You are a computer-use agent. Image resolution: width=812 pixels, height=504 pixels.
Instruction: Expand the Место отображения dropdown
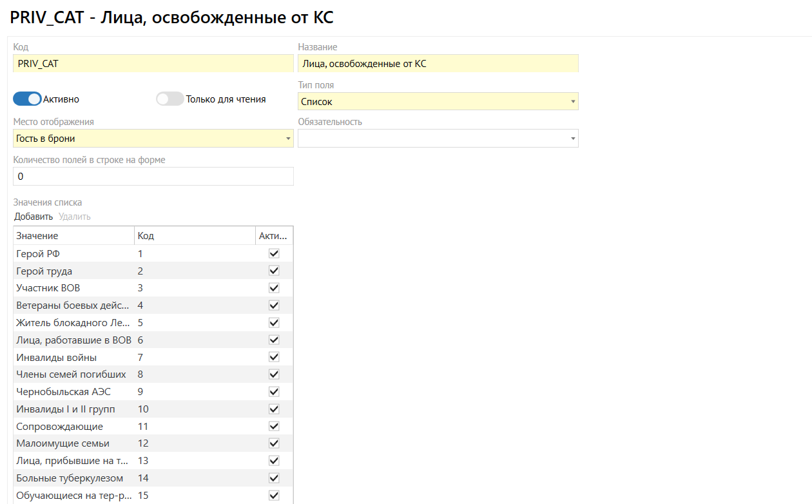(153, 139)
